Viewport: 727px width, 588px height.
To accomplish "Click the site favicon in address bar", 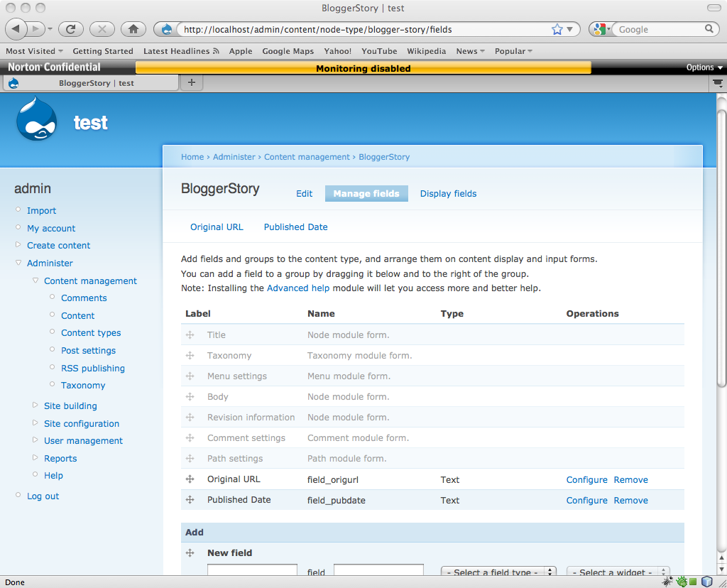I will pyautogui.click(x=166, y=30).
